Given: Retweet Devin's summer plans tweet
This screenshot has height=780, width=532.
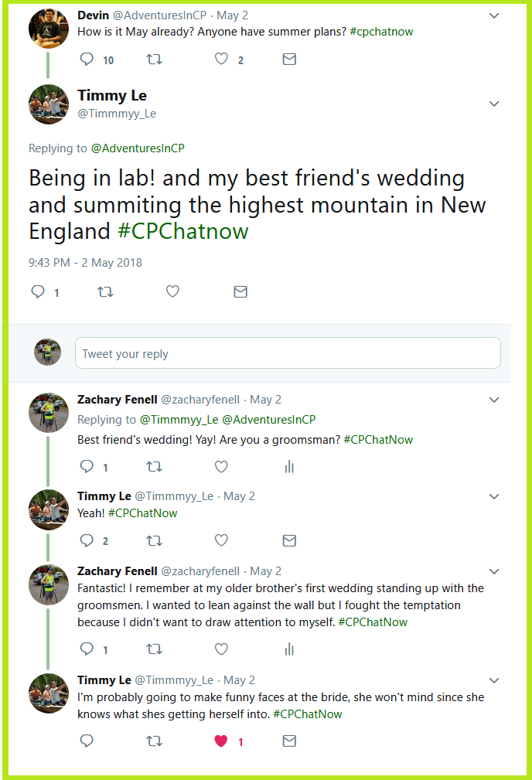Looking at the screenshot, I should click(x=154, y=60).
